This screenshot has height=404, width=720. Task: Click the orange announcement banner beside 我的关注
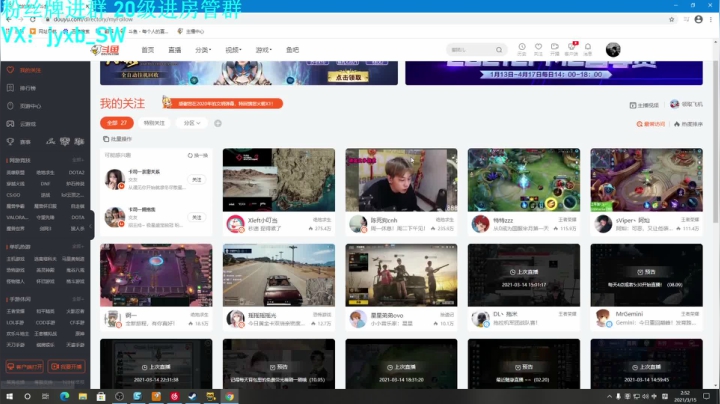tap(223, 103)
